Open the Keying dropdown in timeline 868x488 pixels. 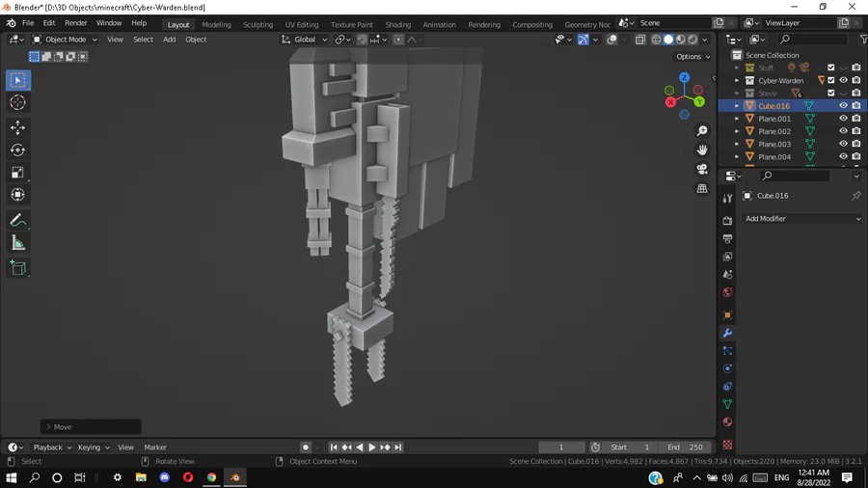point(93,447)
